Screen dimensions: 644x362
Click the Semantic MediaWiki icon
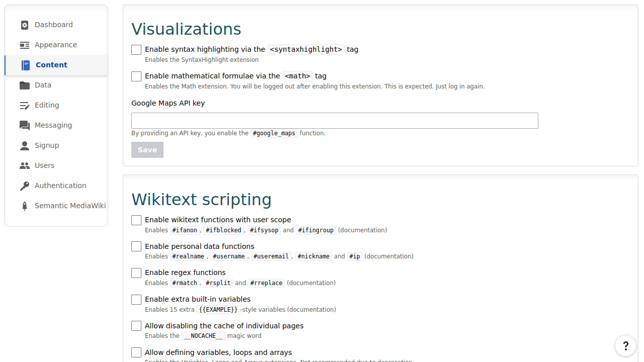coord(24,206)
